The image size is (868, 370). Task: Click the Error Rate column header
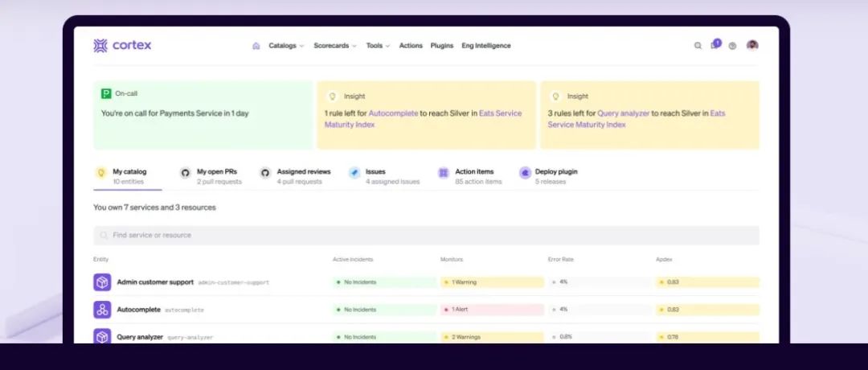click(561, 259)
